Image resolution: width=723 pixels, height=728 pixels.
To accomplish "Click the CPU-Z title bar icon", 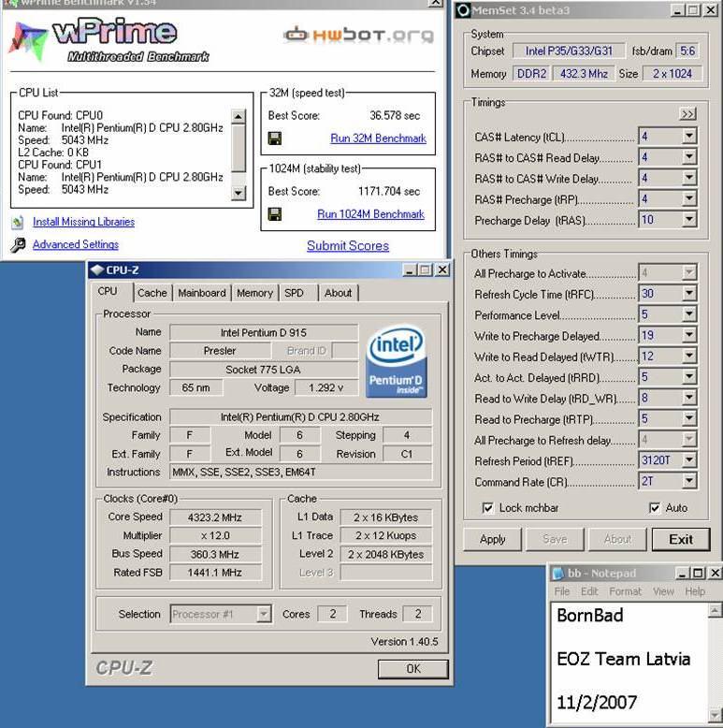I will coord(96,270).
